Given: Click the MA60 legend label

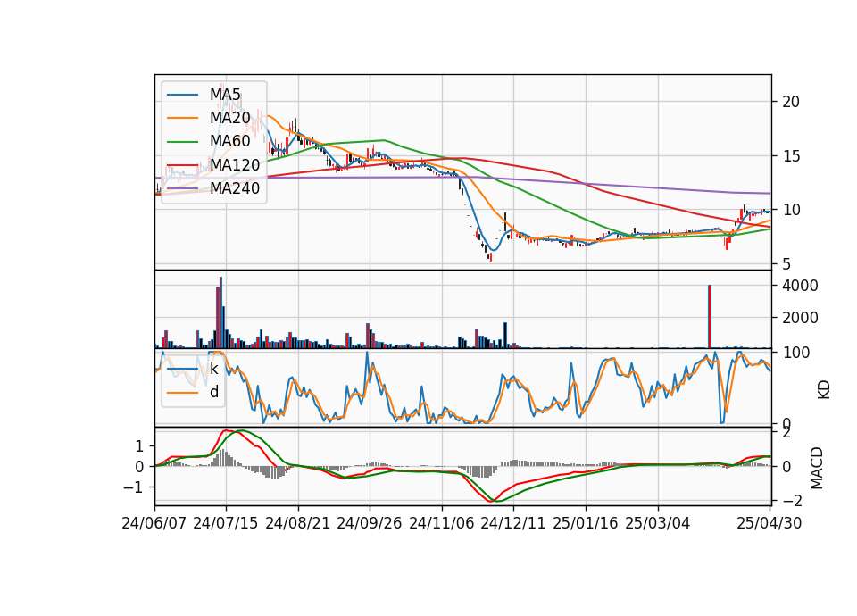Looking at the screenshot, I should [x=230, y=142].
